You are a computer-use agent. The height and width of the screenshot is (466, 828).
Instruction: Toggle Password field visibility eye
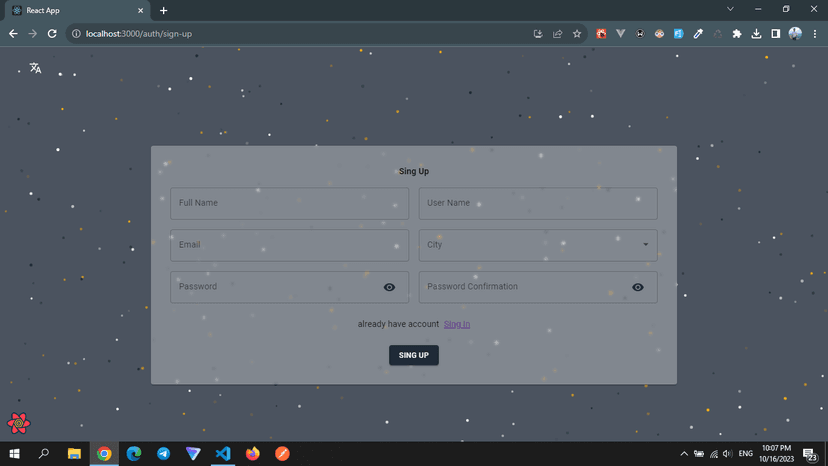pyautogui.click(x=389, y=288)
